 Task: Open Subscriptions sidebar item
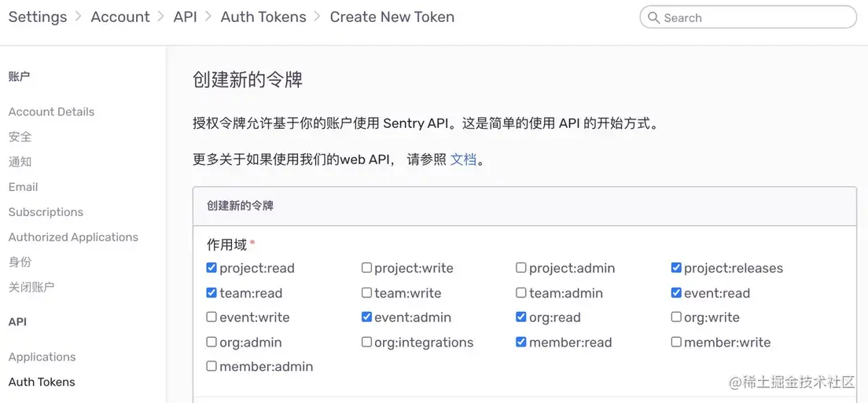[x=46, y=212]
